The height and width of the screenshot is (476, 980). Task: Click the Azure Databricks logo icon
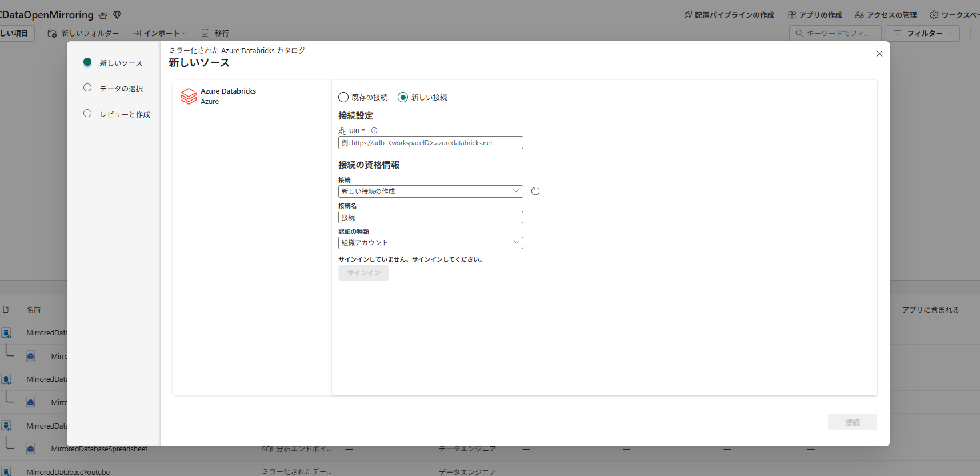(189, 96)
